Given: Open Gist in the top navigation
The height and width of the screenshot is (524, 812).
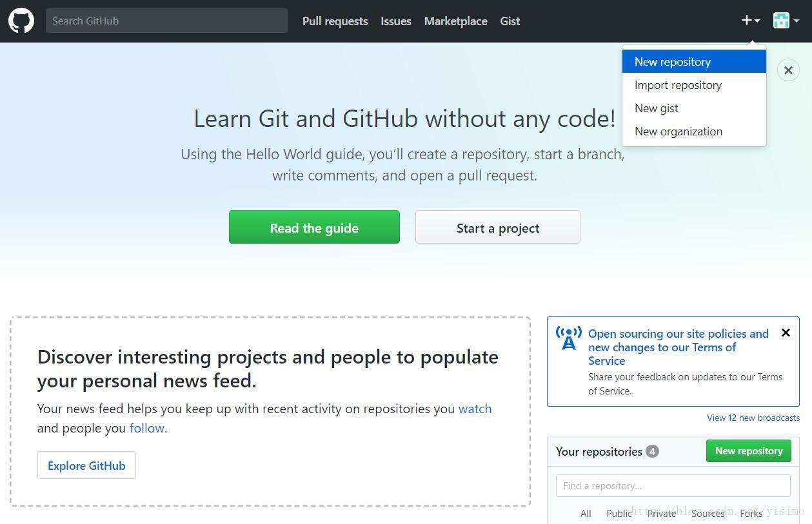Looking at the screenshot, I should coord(510,21).
